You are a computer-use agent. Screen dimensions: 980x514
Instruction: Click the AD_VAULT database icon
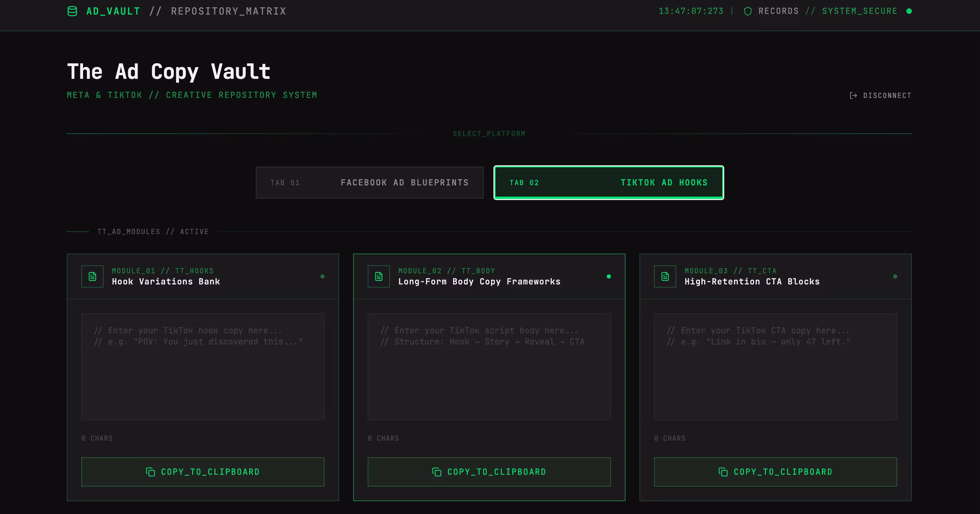pos(72,11)
